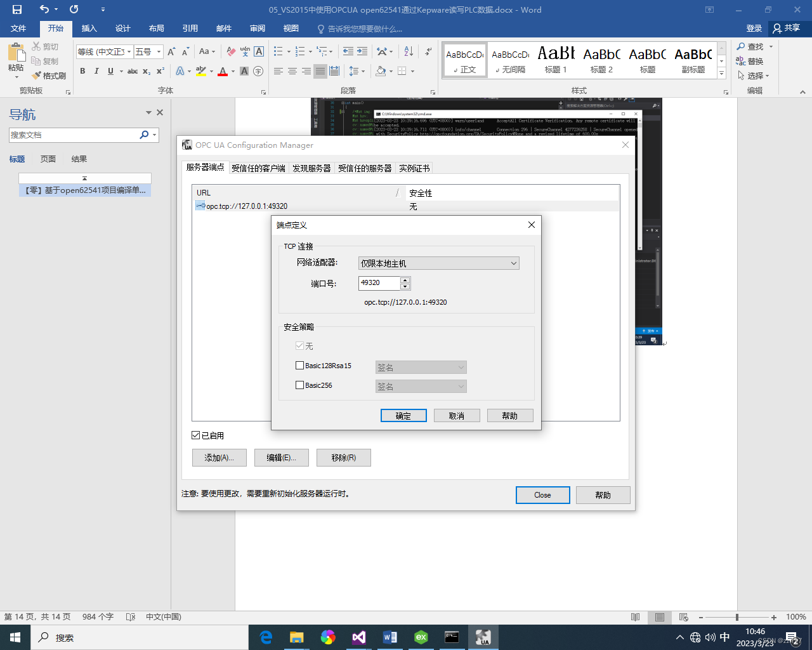Click the numbered list icon

[x=300, y=51]
